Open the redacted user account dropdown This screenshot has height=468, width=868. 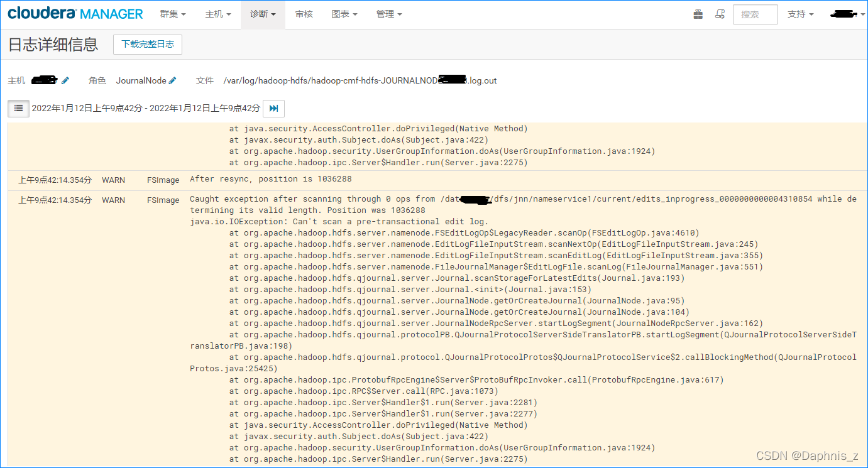tap(847, 14)
